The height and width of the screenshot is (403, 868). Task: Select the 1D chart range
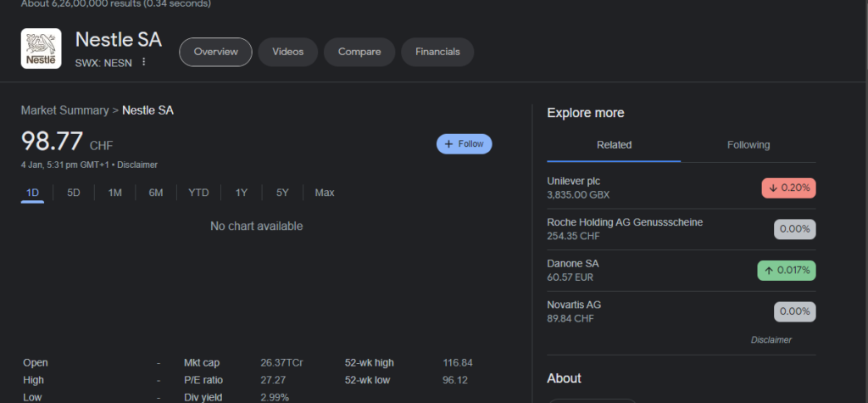click(x=33, y=193)
